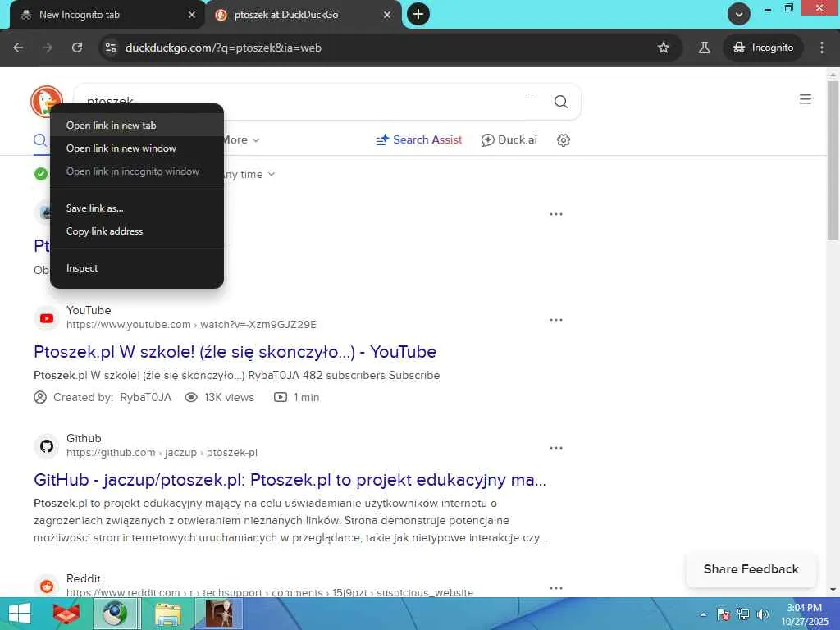Click the YouTube site name label

[89, 310]
